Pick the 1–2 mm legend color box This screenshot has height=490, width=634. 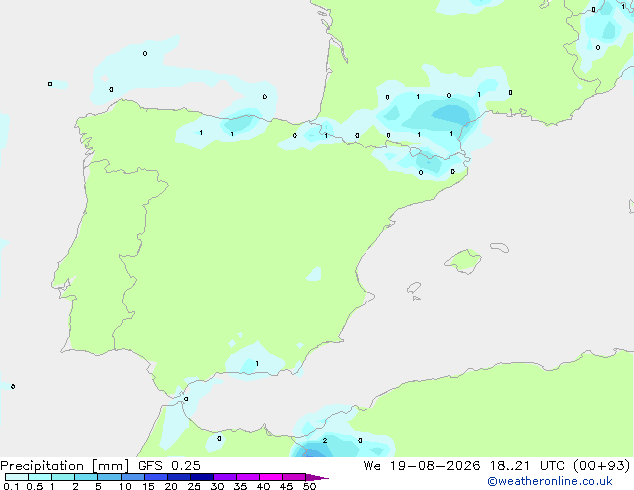[63, 477]
